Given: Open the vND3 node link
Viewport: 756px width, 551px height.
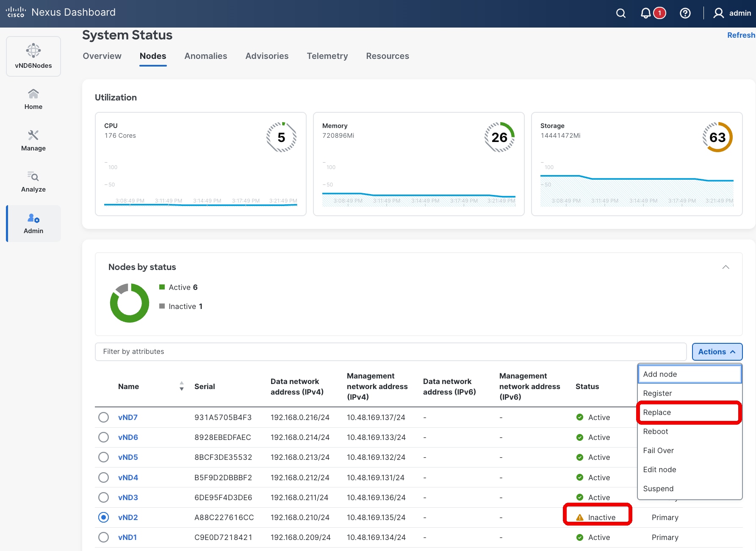Looking at the screenshot, I should point(128,498).
